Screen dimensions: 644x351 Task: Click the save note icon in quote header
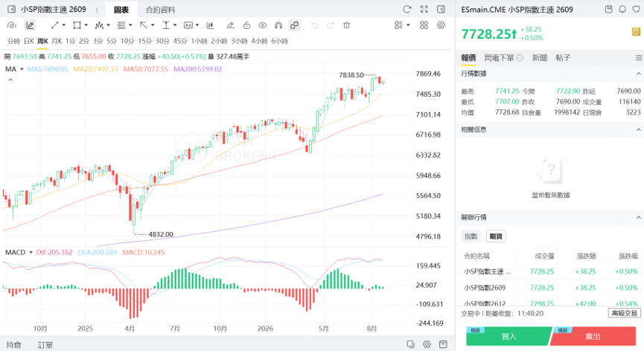[x=609, y=9]
